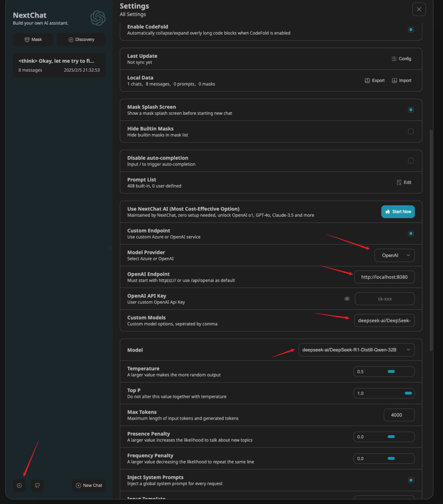Click the Custom Models input field
Image resolution: width=443 pixels, height=504 pixels.
point(384,320)
